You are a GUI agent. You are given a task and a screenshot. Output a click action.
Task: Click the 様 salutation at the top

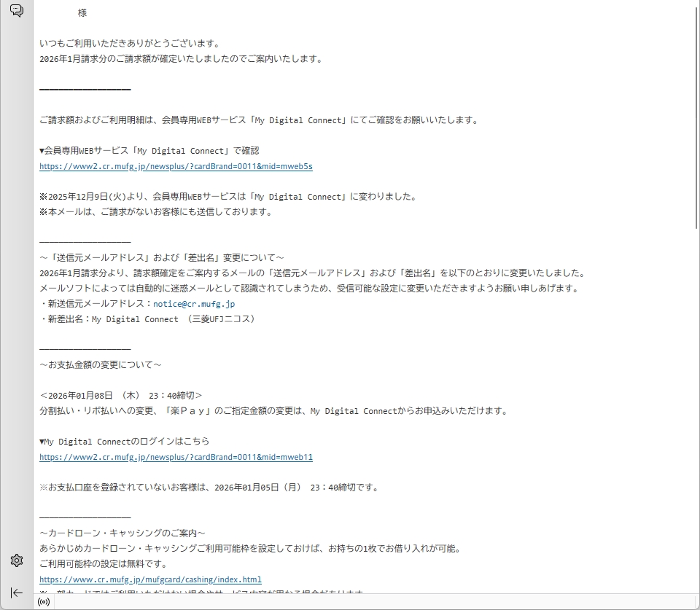pos(82,13)
